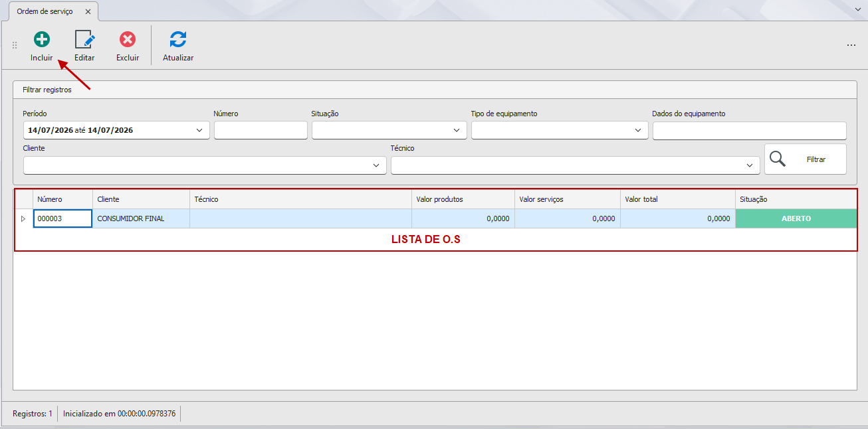Click the Inicializado em status bar text
This screenshot has height=429, width=868.
[x=120, y=414]
